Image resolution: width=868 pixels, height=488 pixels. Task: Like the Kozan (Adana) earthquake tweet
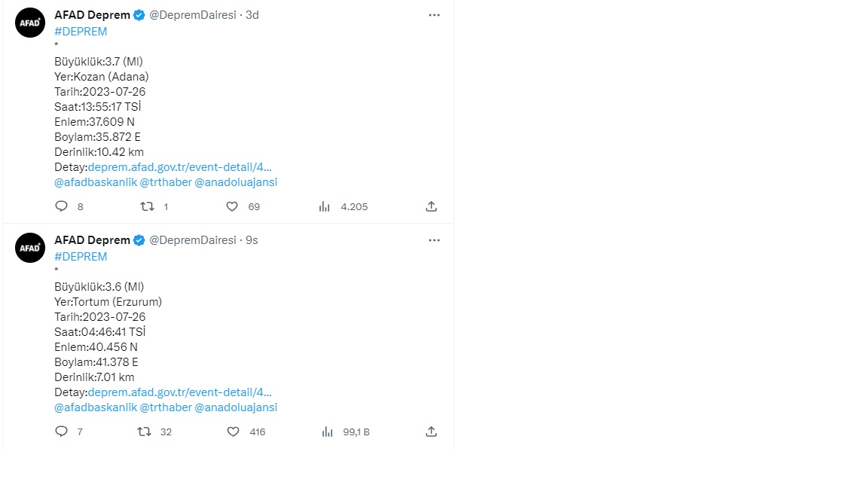(x=232, y=206)
